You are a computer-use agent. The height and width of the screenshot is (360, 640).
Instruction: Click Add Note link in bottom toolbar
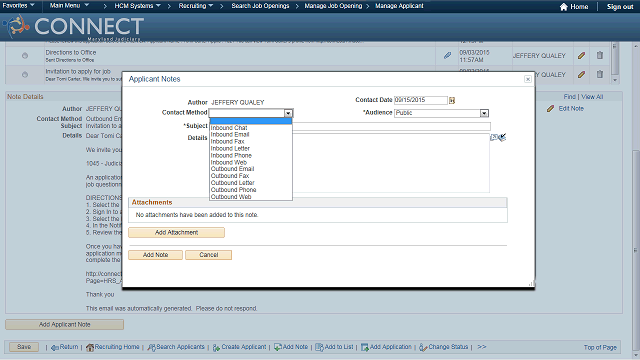[x=291, y=347]
